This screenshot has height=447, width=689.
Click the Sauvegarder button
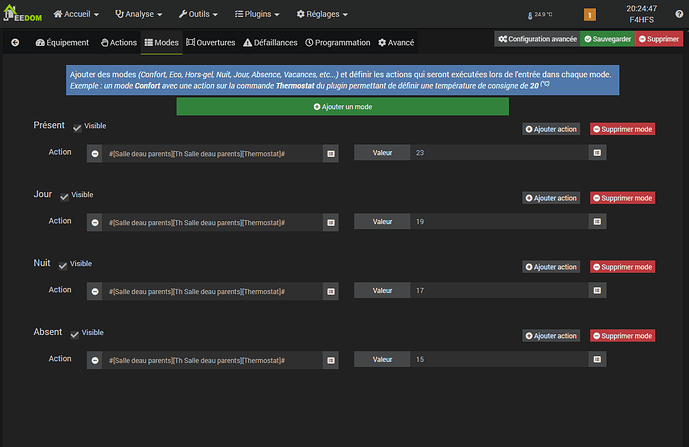coord(607,39)
